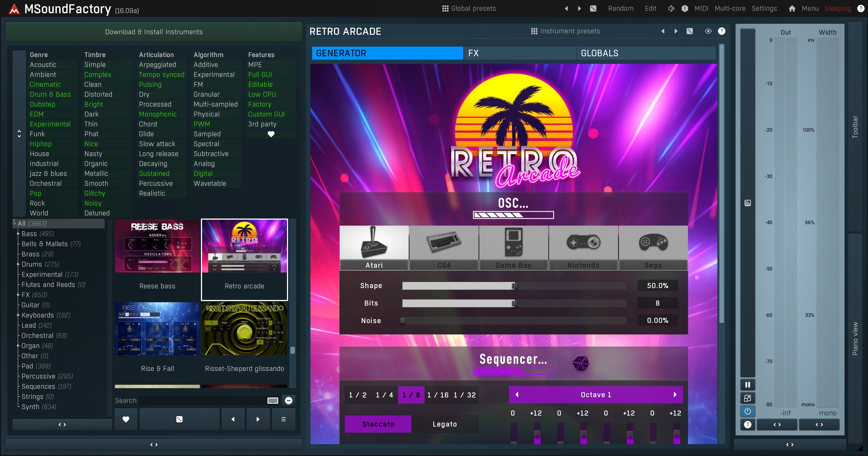Screen dimensions: 868x456
Task: Toggle the meter power button
Action: point(747,411)
